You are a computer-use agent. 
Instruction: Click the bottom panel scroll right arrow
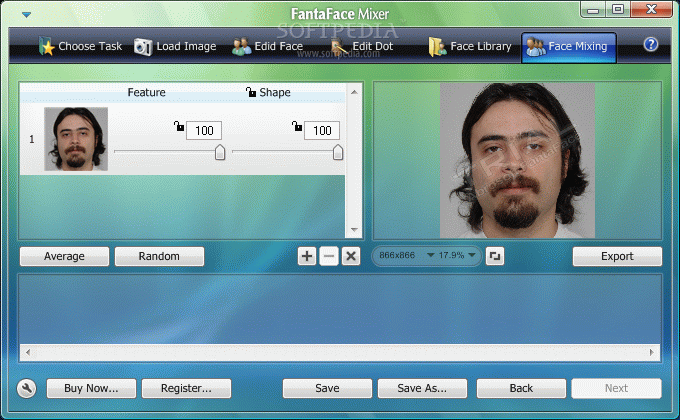[x=651, y=352]
